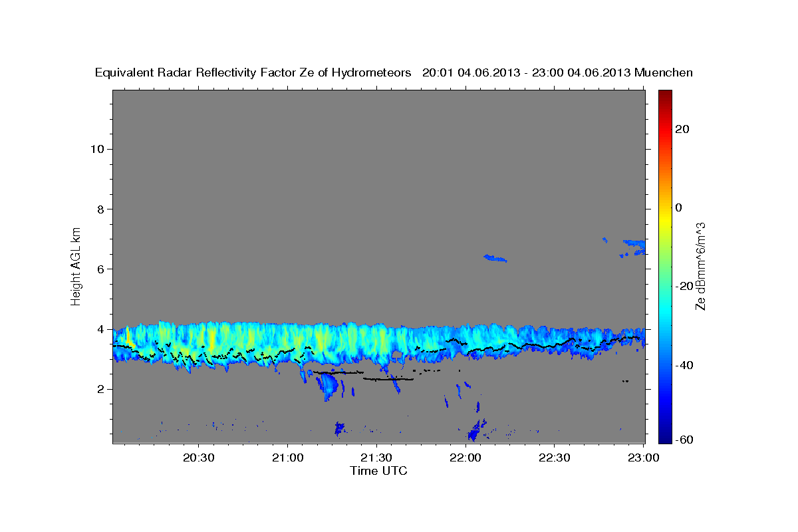This screenshot has width=798, height=532.
Task: Click the "Time UTC" axis label
Action: tap(378, 470)
